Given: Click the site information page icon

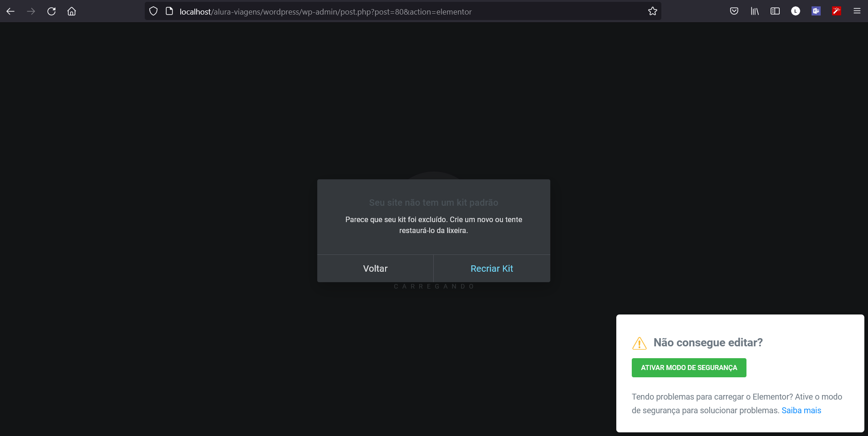Looking at the screenshot, I should 169,11.
